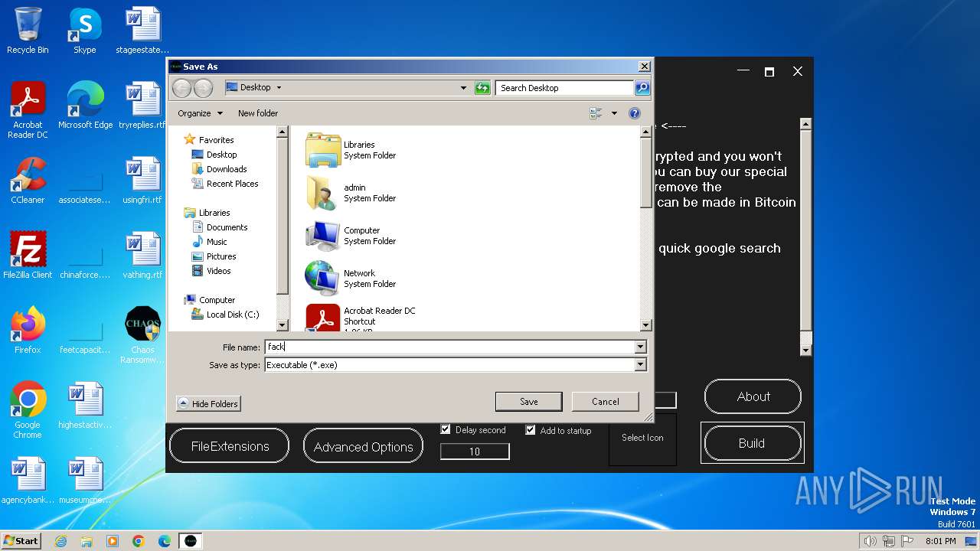Select the usingfri.rtf desktop file
The width and height of the screenshot is (980, 551).
pyautogui.click(x=142, y=181)
